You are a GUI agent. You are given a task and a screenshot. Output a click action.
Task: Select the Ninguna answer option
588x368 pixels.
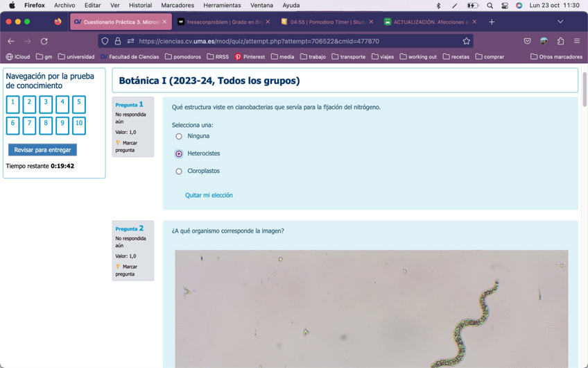pos(179,136)
